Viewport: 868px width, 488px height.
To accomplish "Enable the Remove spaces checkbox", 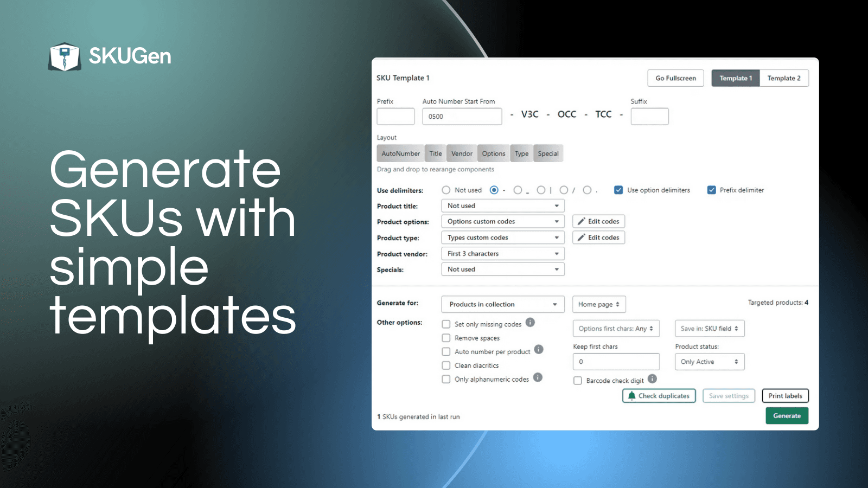I will click(x=446, y=338).
